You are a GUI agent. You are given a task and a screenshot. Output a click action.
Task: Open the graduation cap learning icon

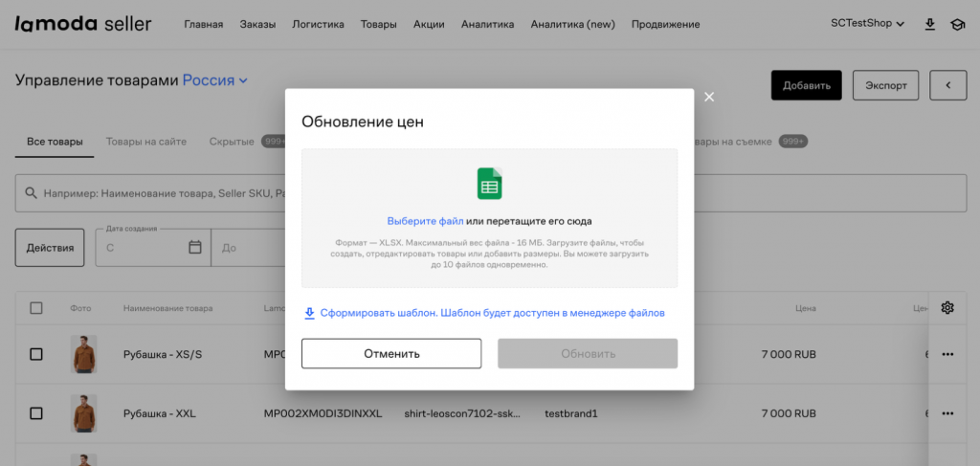pyautogui.click(x=956, y=24)
